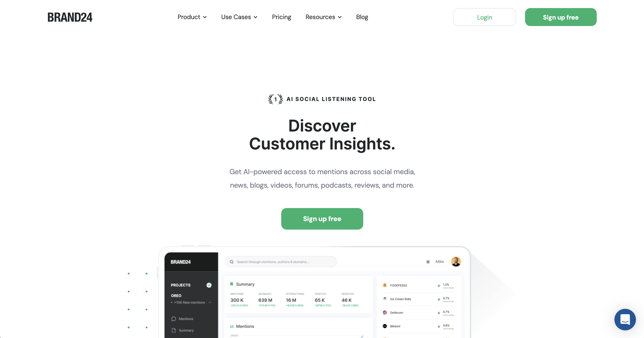
Task: Expand the Use Cases dropdown menu
Action: click(x=239, y=17)
